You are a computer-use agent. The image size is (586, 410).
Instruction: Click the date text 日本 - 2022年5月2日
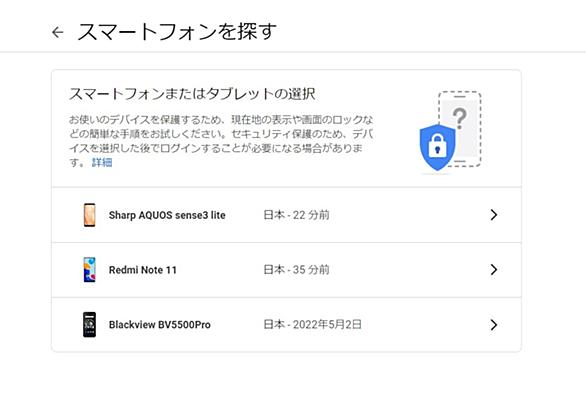coord(312,324)
